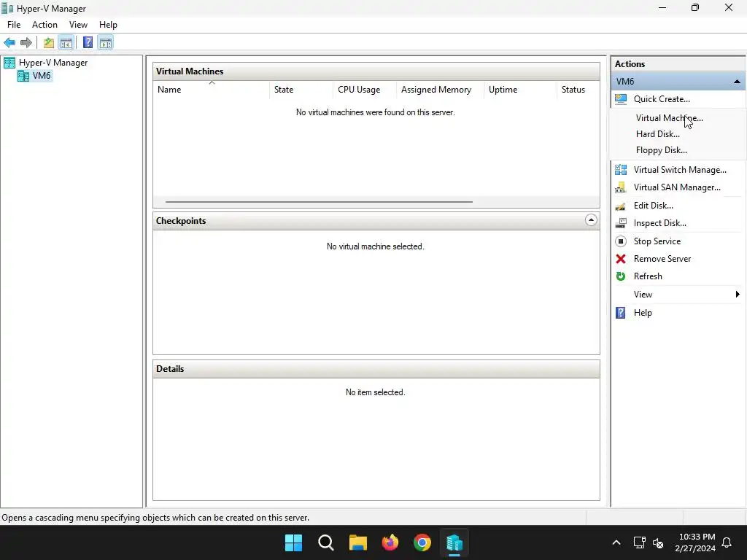Click the Edit Disk pencil icon
Image resolution: width=747 pixels, height=560 pixels.
coord(621,206)
